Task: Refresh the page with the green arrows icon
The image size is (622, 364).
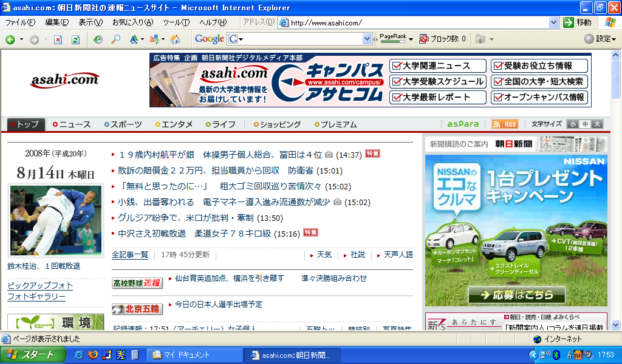Action: click(75, 39)
